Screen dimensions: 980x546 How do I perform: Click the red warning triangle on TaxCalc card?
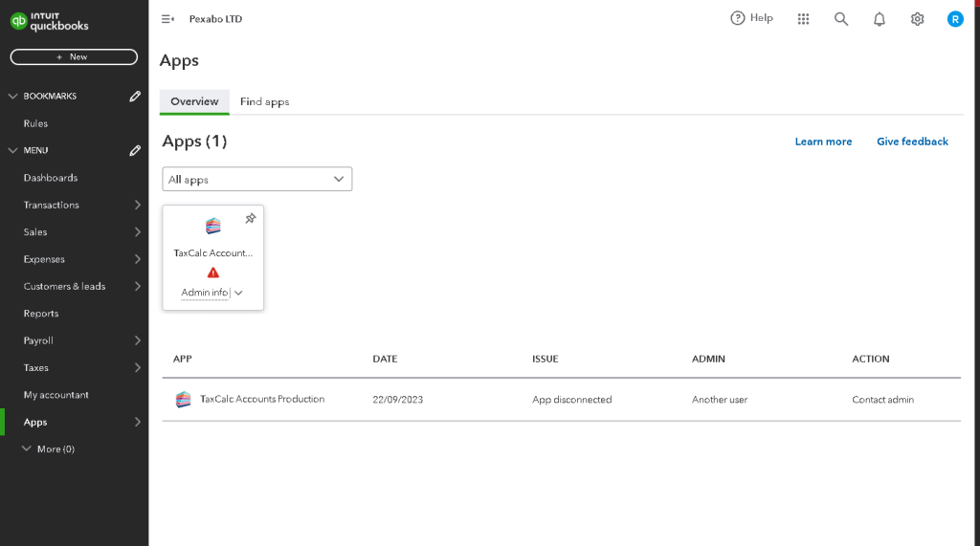[x=213, y=273]
